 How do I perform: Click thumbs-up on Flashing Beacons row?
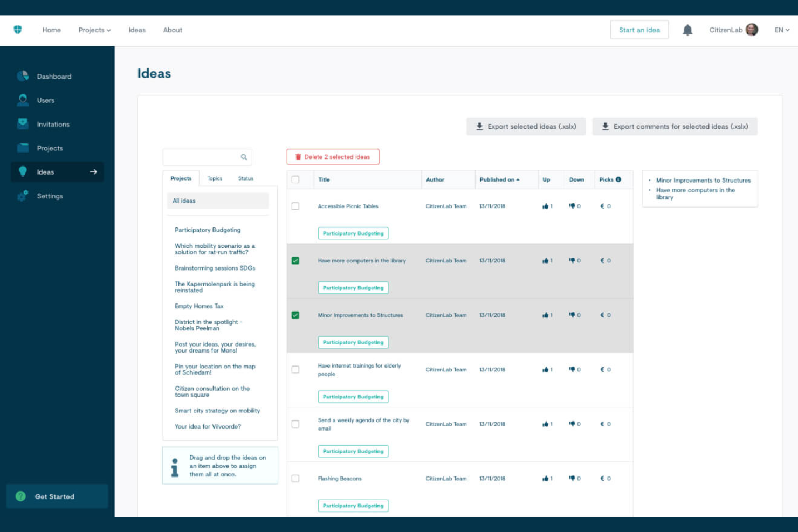(x=545, y=478)
